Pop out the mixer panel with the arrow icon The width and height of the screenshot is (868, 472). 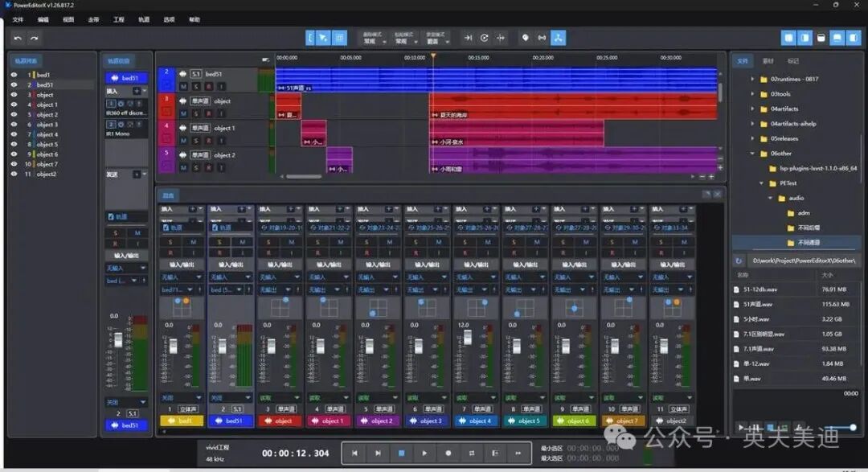click(706, 195)
